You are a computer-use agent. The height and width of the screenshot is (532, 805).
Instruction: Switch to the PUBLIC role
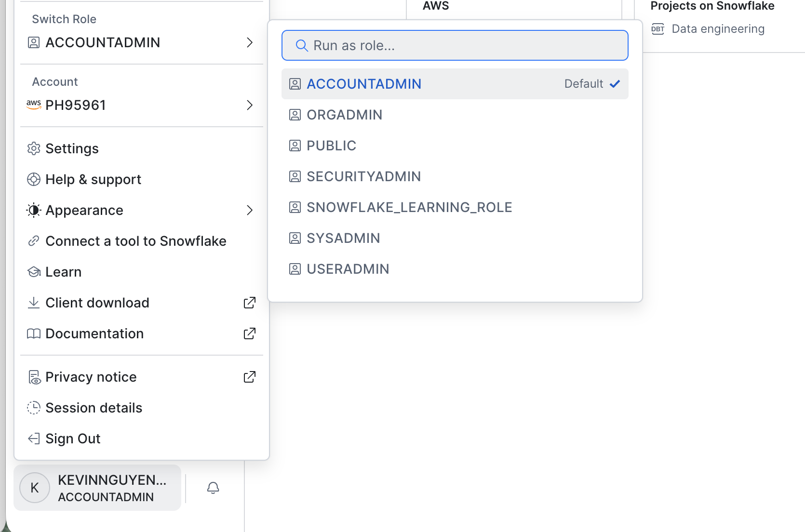[455, 146]
